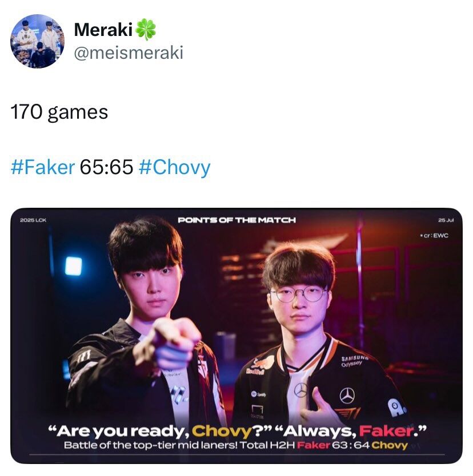Click the Red Bull logo on jacket

pyautogui.click(x=259, y=366)
